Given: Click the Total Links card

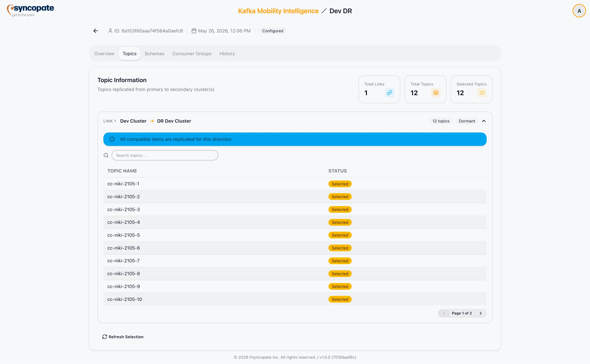Looking at the screenshot, I should pyautogui.click(x=379, y=89).
